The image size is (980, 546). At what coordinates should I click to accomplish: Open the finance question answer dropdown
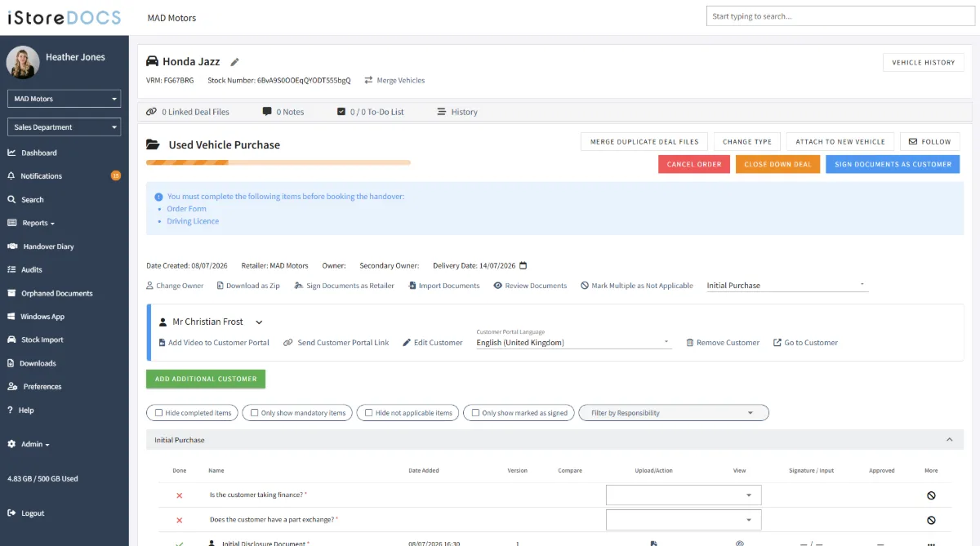click(x=684, y=495)
